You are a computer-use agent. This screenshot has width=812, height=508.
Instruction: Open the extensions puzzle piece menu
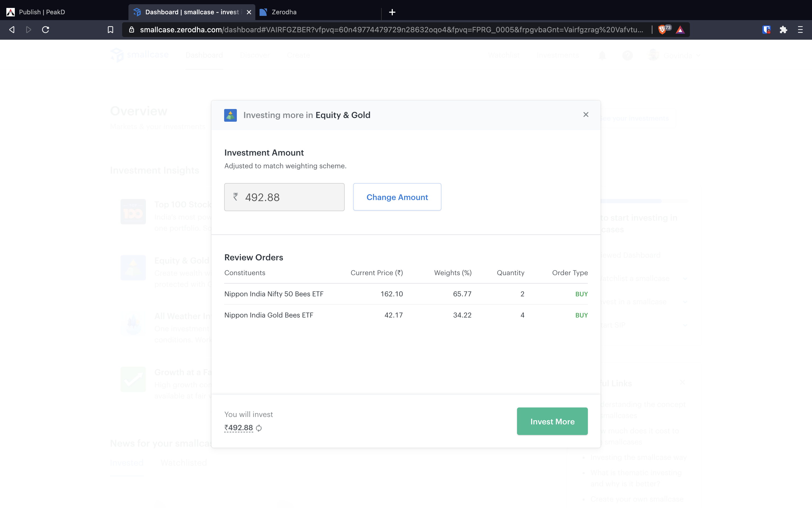tap(783, 30)
